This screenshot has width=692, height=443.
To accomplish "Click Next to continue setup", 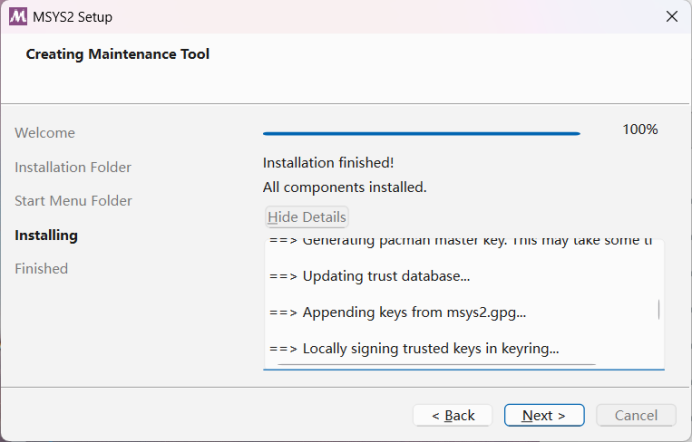I will (544, 415).
